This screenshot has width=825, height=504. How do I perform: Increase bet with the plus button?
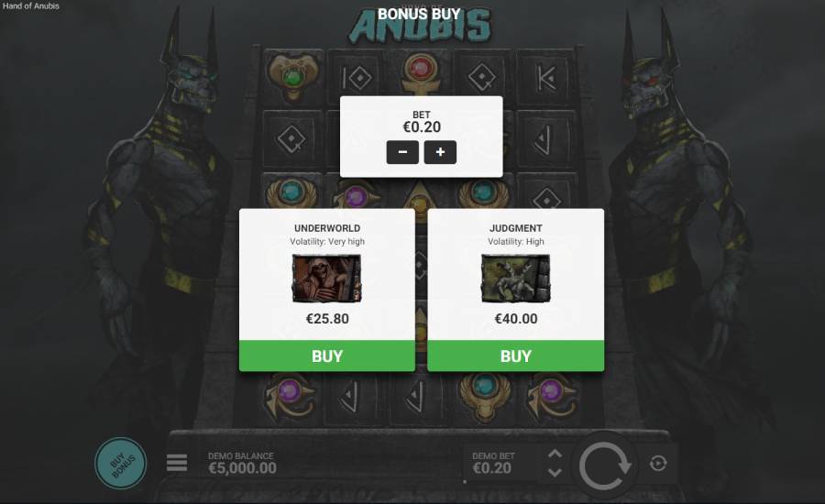click(x=440, y=152)
